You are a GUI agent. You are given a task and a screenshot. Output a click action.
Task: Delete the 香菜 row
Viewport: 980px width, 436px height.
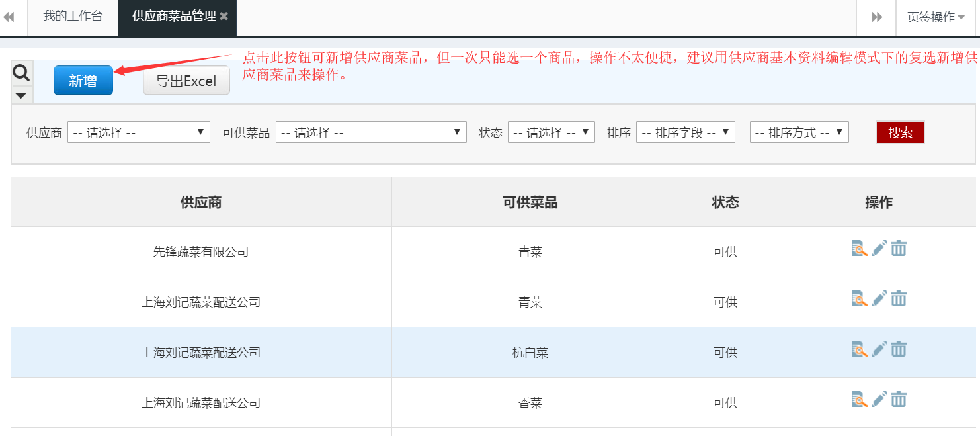(898, 400)
